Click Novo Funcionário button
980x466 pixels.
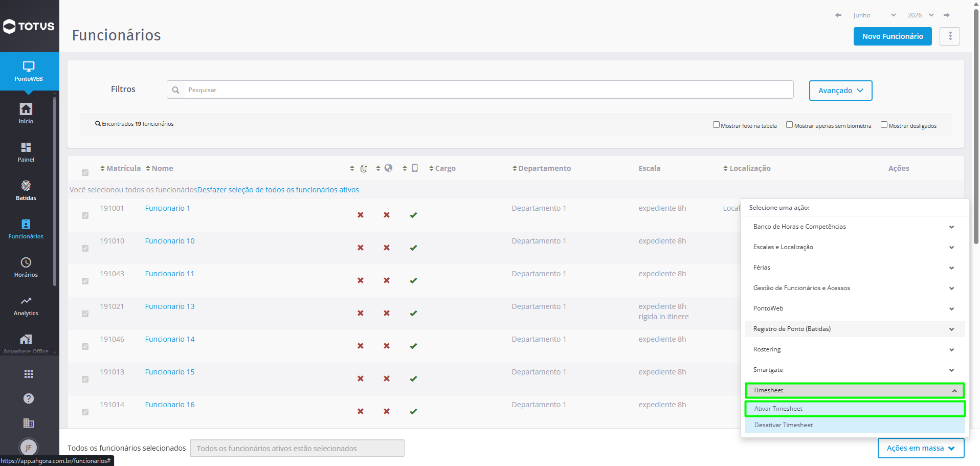(893, 36)
